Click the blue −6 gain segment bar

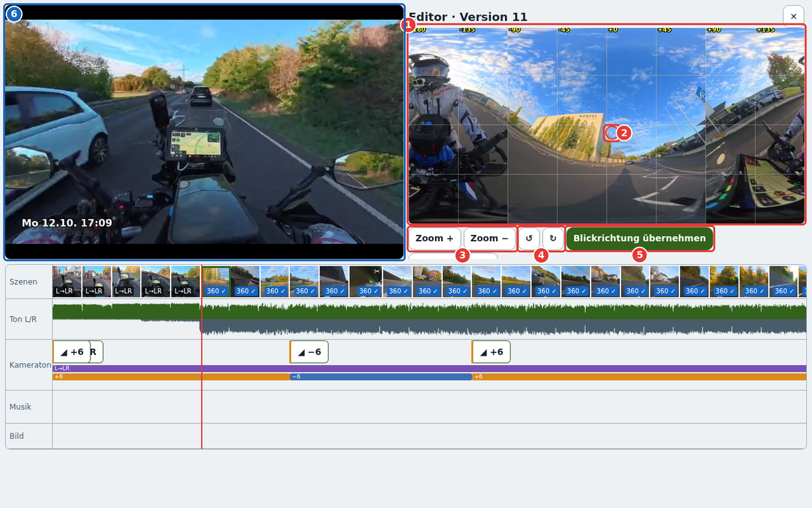click(381, 377)
